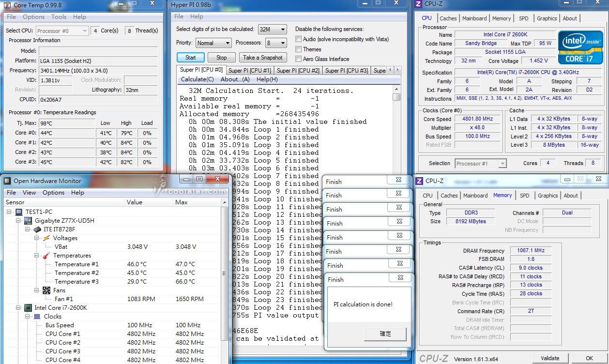Click the 確定 button in the Finish dialog

(385, 334)
